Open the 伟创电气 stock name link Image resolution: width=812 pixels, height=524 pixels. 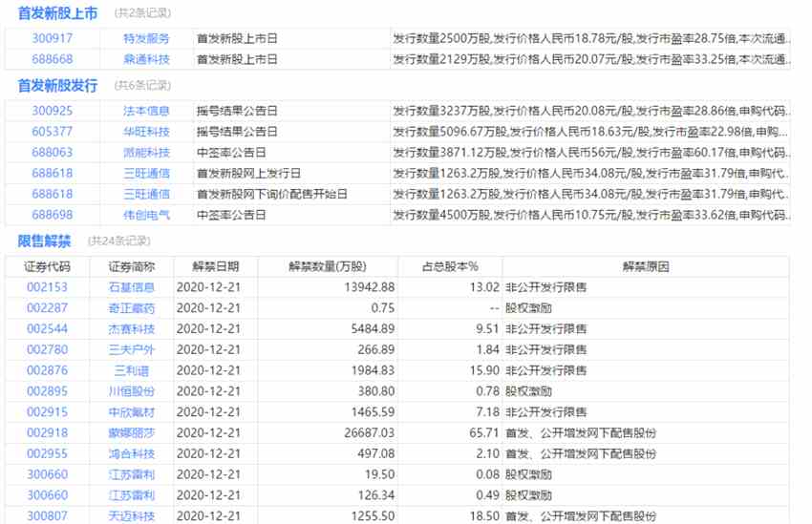pos(146,214)
